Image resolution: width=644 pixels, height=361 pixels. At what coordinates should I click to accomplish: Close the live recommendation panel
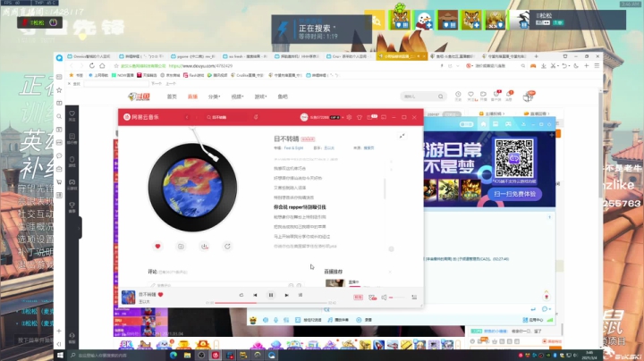coord(390,272)
